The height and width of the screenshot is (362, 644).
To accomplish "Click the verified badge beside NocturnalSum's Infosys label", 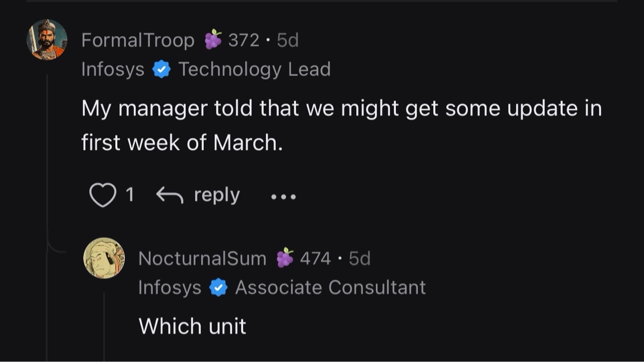I will pos(218,287).
